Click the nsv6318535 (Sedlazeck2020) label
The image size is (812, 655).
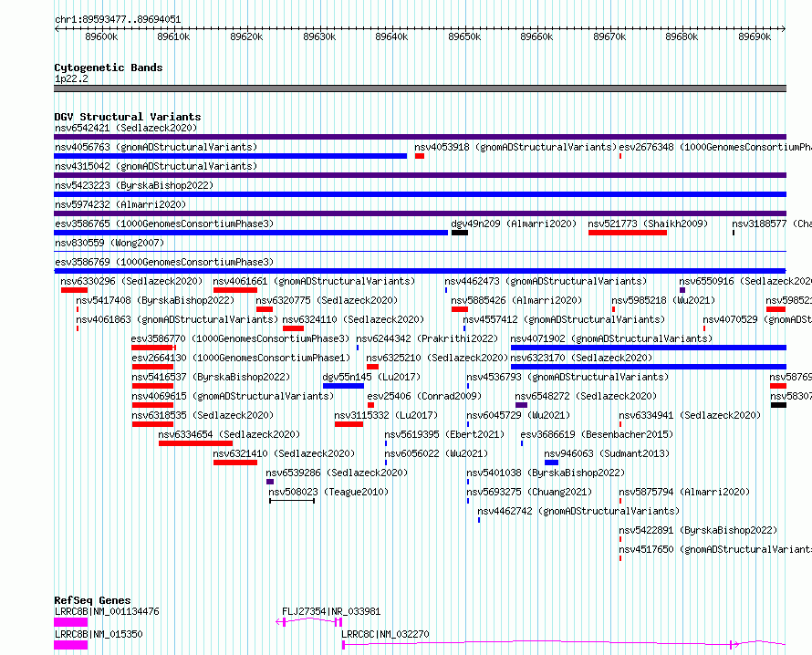[203, 415]
